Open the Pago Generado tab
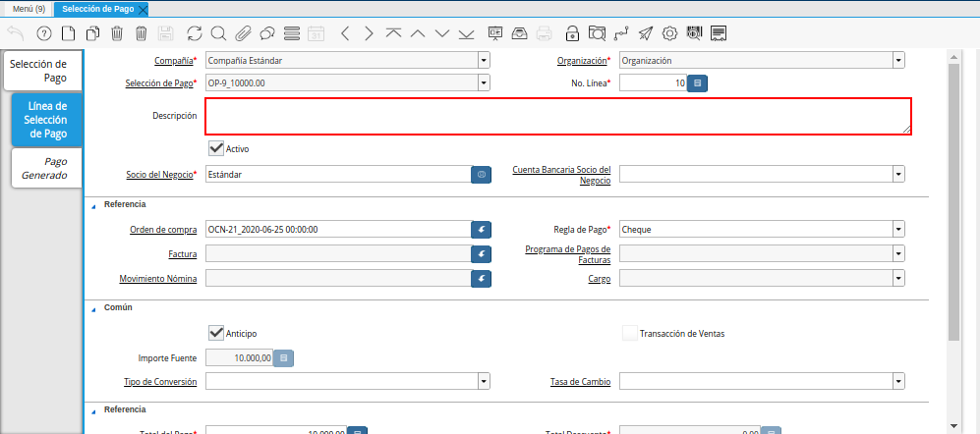The image size is (980, 434). [46, 168]
